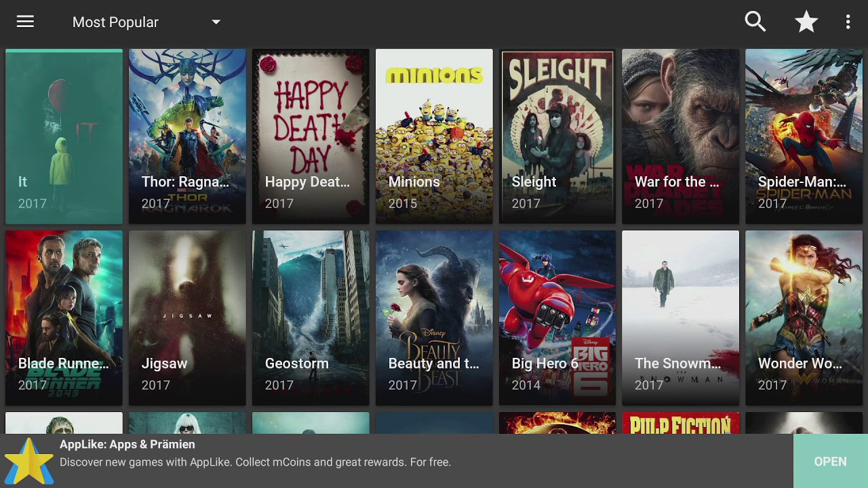Open Thor: Ragnarok movie poster
868x488 pixels.
[187, 136]
